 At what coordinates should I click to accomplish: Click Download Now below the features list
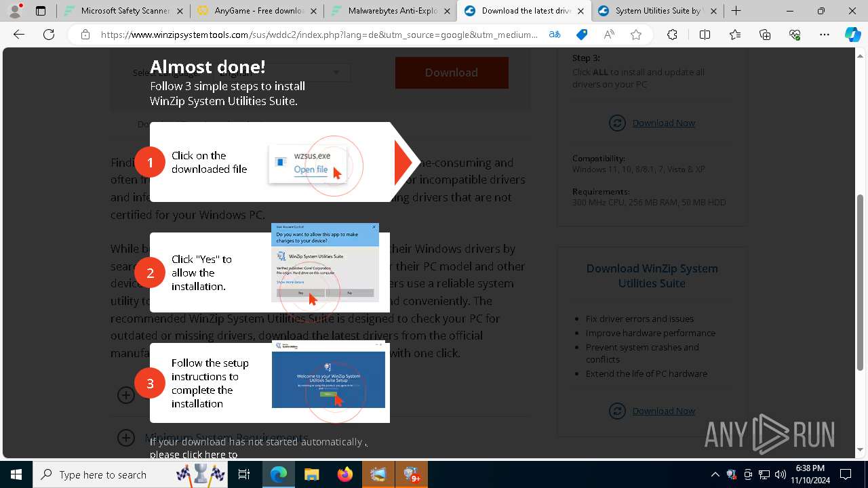[x=663, y=411]
